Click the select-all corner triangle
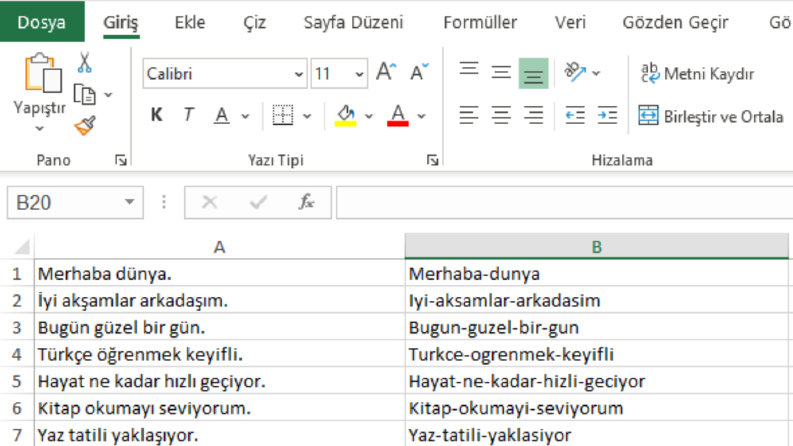 [22, 247]
